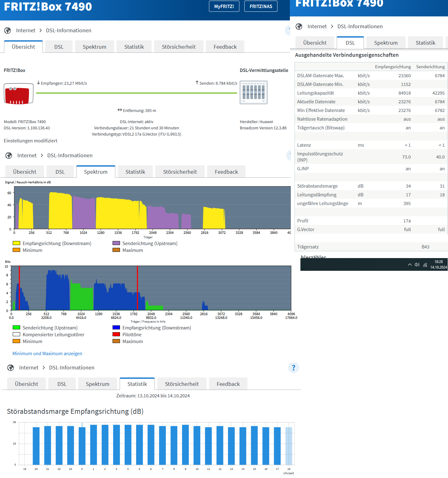
Task: Click the double arrow beside Entfernung: 395 m
Action: click(120, 110)
